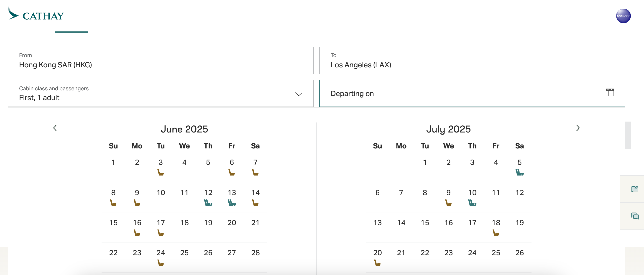Screen dimensions: 644x275
Task: Click the Cathay logo
Action: pyautogui.click(x=36, y=13)
